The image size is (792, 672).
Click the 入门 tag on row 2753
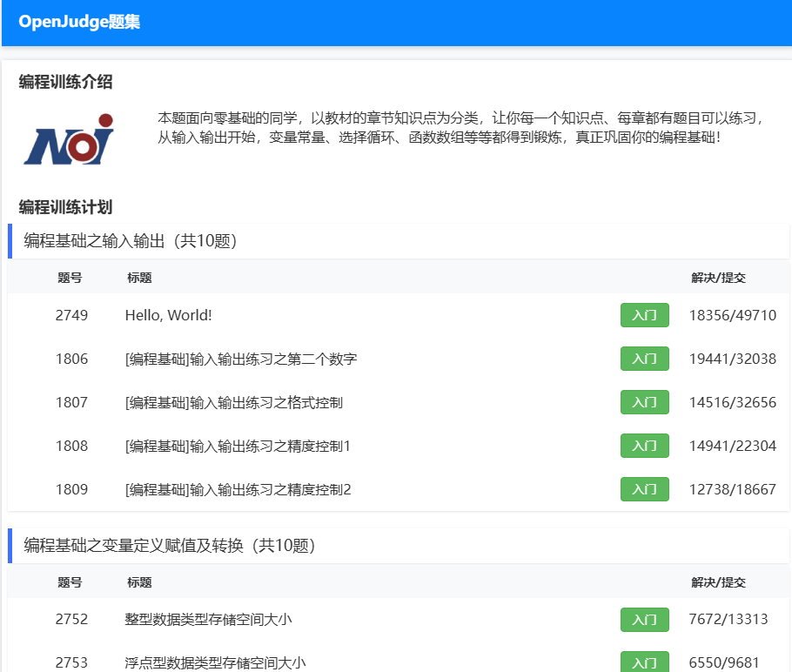[645, 662]
